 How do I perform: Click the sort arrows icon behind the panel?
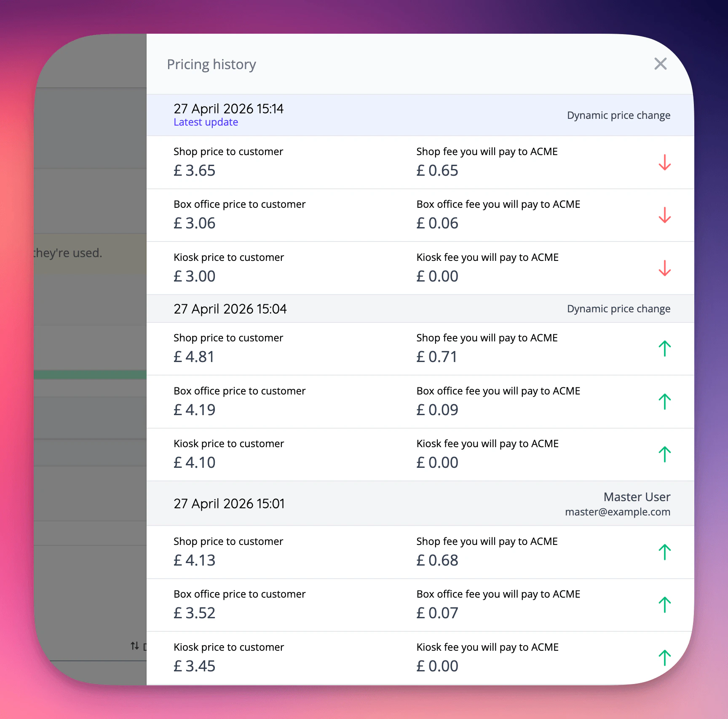pos(135,646)
